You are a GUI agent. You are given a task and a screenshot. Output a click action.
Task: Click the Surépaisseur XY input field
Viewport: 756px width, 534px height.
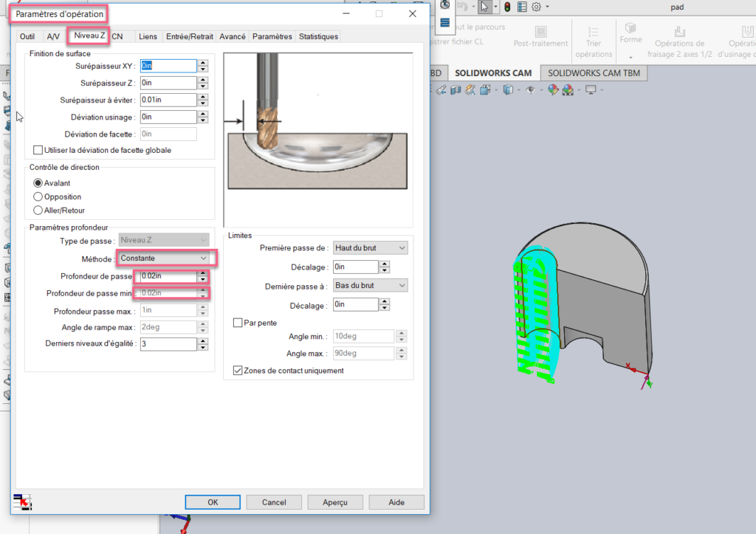coord(168,66)
